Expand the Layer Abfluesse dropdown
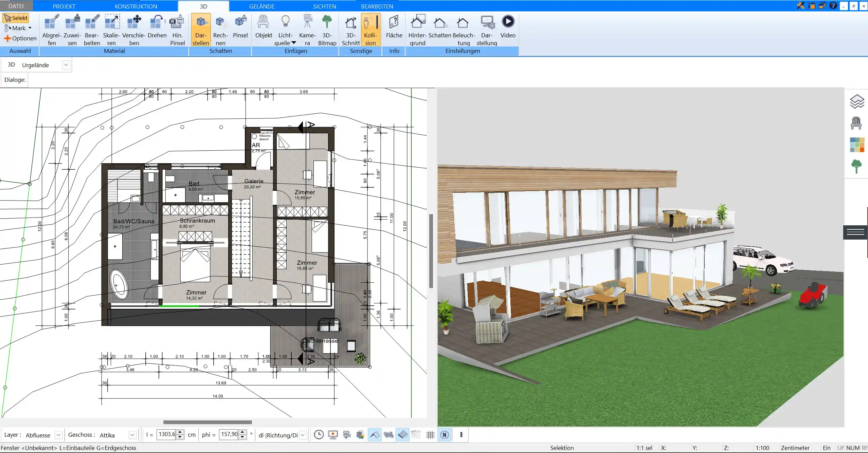This screenshot has height=453, width=868. click(58, 435)
